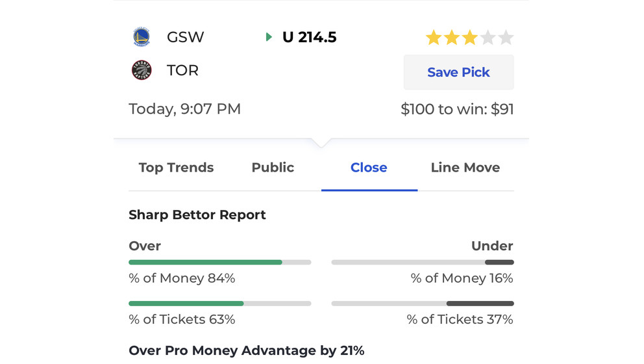Click the Under money percentage bar

(423, 263)
